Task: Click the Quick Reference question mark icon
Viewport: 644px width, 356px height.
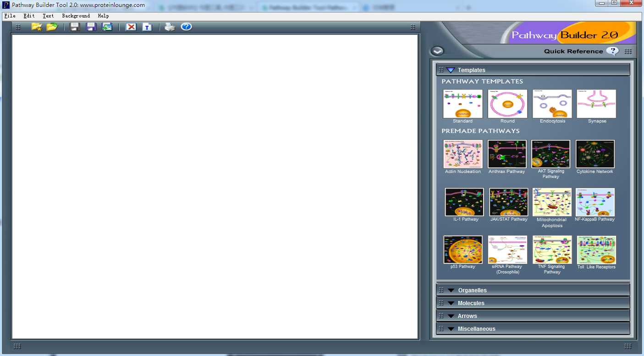Action: tap(612, 51)
